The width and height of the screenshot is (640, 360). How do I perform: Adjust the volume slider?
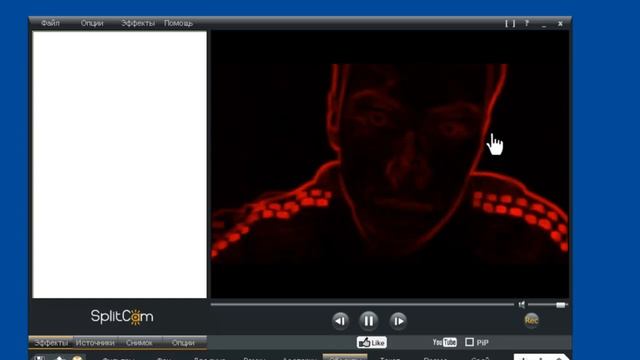(x=547, y=305)
